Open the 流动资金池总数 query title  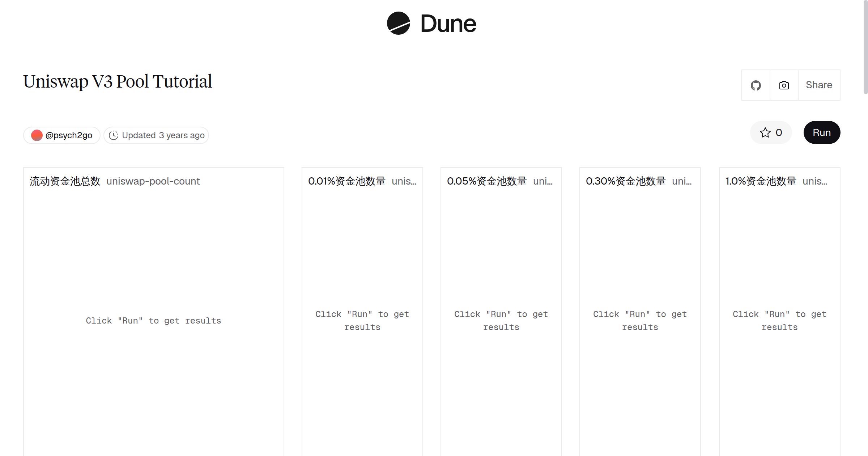65,181
